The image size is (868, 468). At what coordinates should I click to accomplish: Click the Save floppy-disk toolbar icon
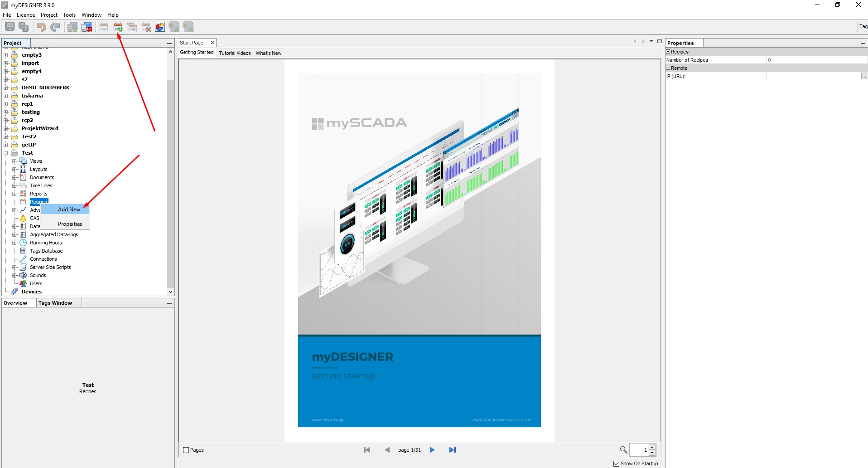[x=10, y=27]
